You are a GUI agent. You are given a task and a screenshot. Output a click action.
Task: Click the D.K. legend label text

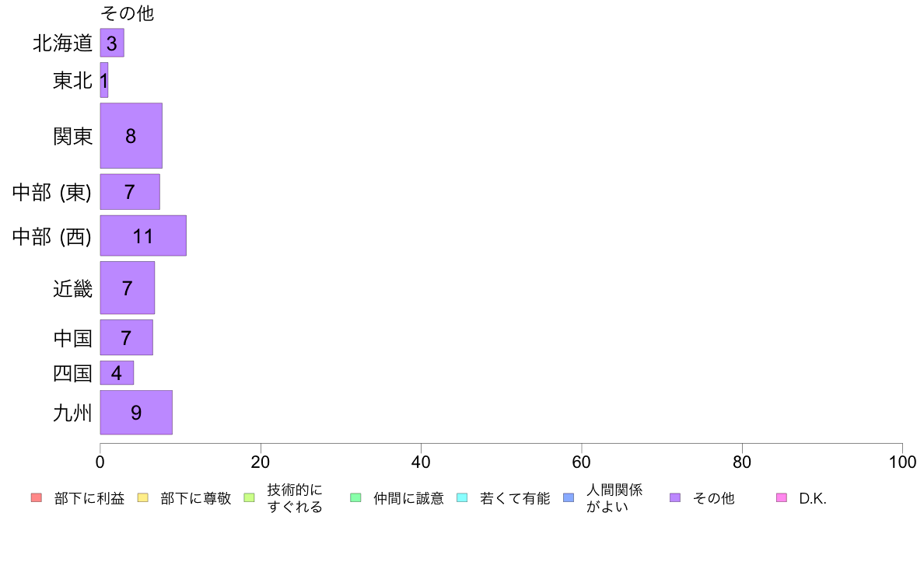(813, 498)
